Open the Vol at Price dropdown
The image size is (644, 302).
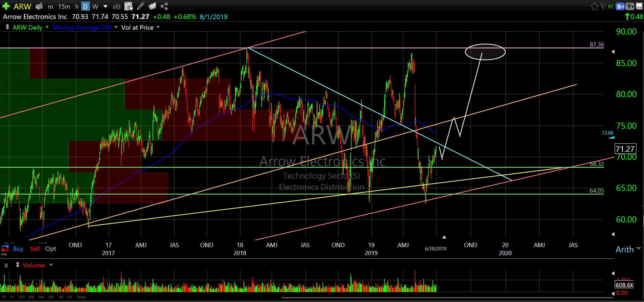158,27
